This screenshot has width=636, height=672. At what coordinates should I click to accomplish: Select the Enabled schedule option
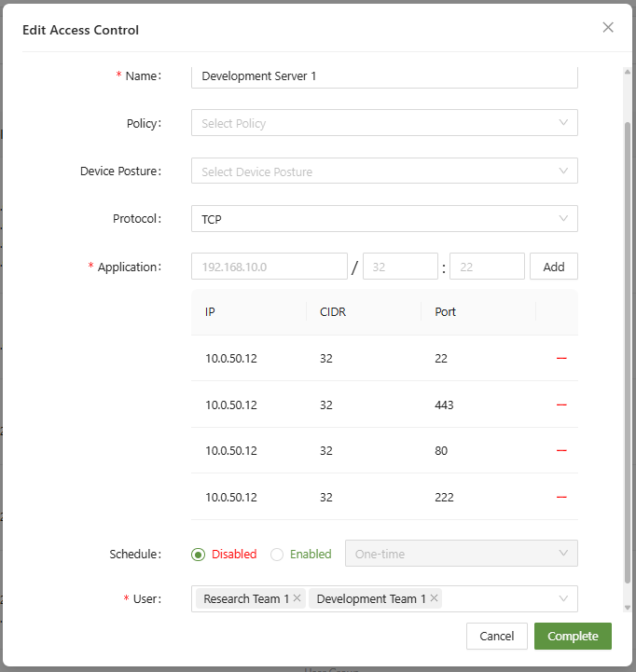click(277, 554)
